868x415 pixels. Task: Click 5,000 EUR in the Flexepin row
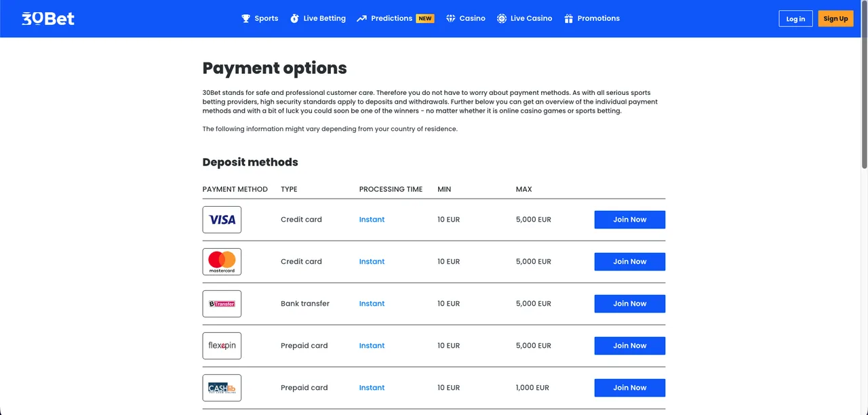(534, 346)
